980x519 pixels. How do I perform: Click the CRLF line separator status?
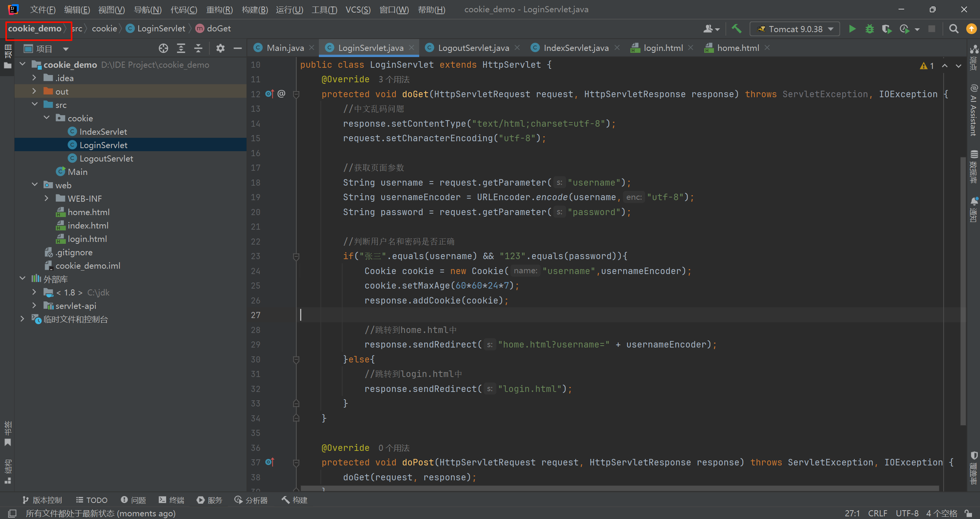(x=877, y=513)
